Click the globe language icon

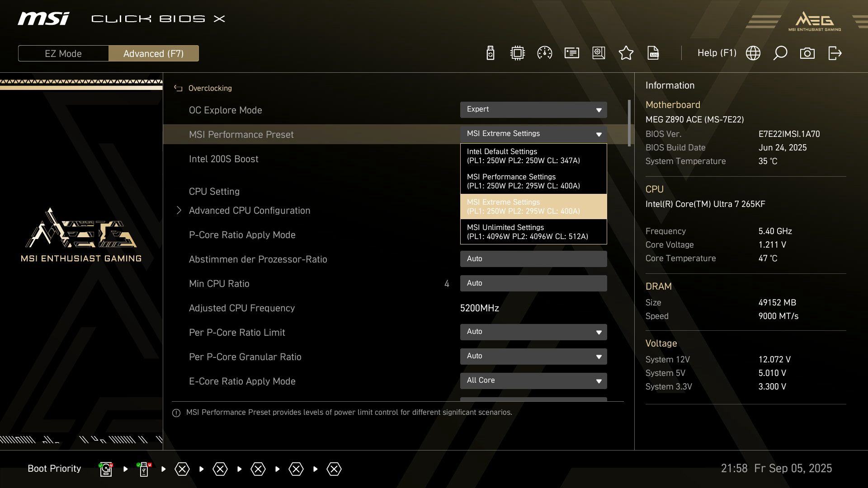tap(753, 53)
